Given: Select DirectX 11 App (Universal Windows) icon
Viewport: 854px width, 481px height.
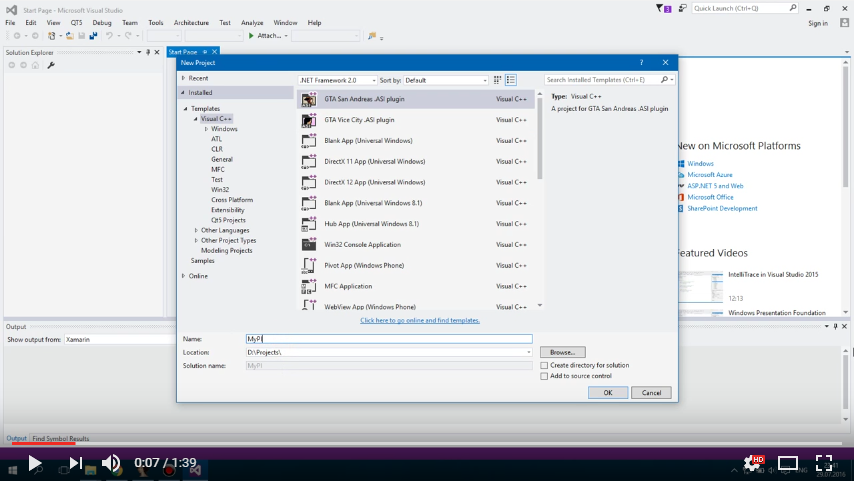Looking at the screenshot, I should 309,161.
